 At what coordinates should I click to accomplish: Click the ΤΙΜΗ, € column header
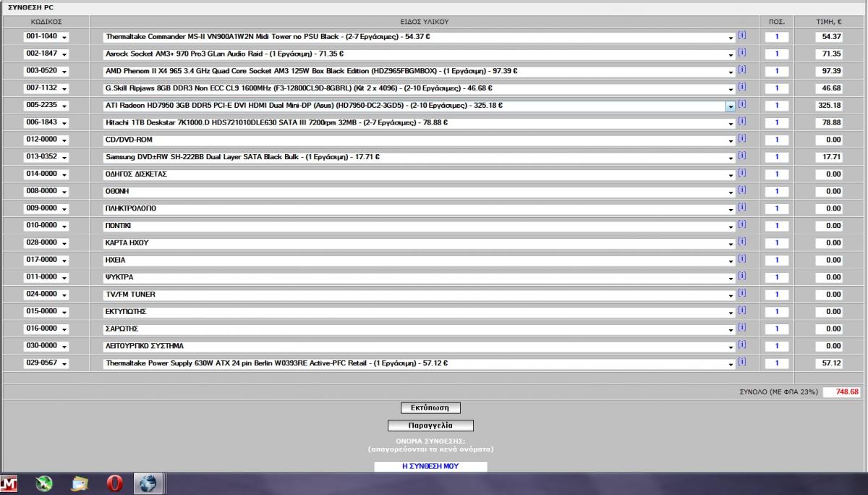(828, 22)
